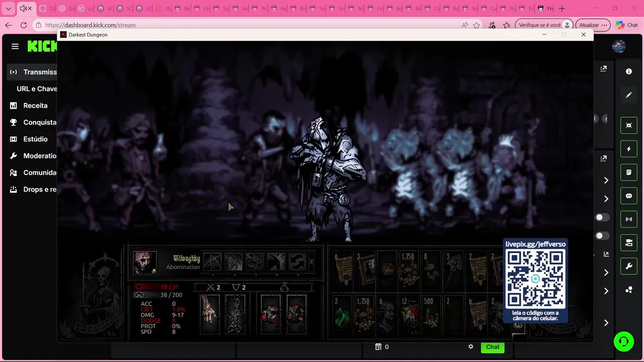Select Willoughby's fourth combat skill
The width and height of the screenshot is (644, 362).
[x=276, y=262]
